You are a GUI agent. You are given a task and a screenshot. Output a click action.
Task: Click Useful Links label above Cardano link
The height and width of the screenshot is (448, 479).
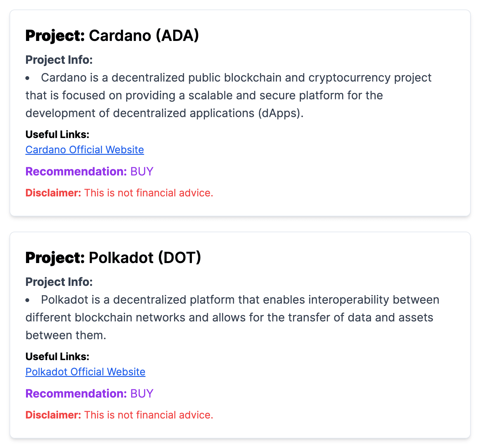57,135
